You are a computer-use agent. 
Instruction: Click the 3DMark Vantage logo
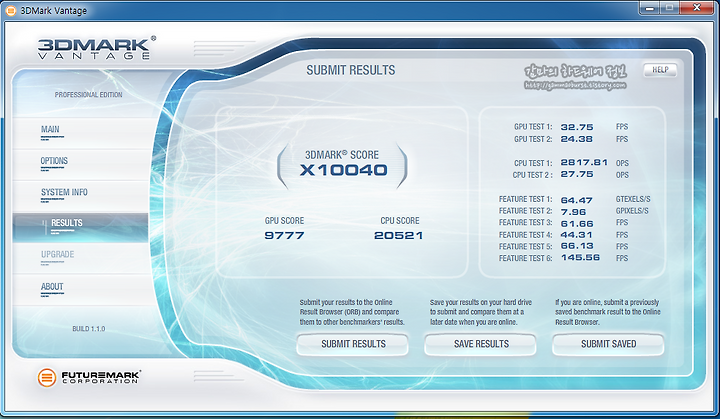click(x=96, y=49)
